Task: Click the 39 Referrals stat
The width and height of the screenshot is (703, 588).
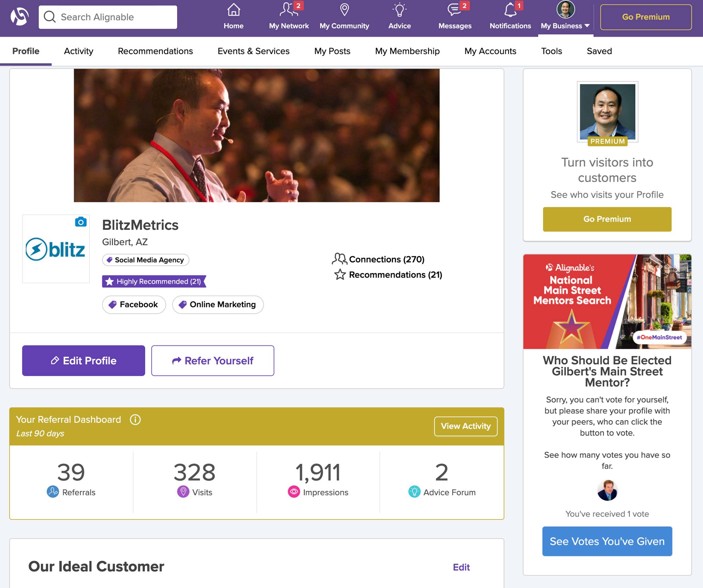Action: [x=71, y=480]
